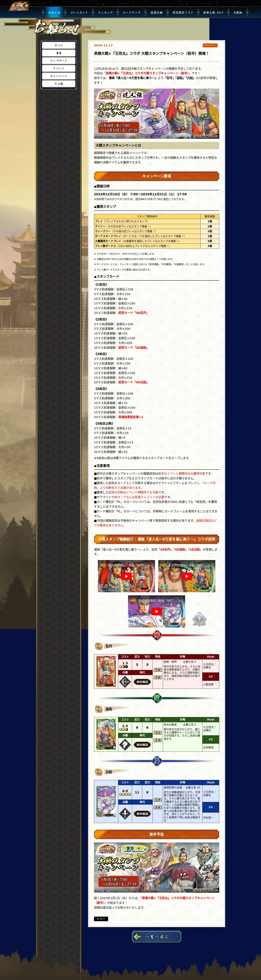
Task: Click the SR badge next to 荘丹
Action: pos(99,646)
